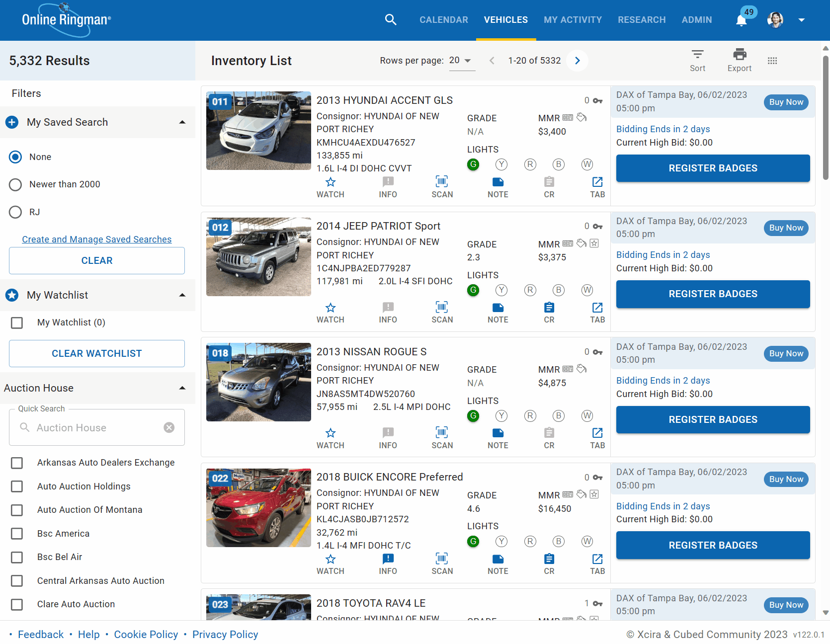Open the Calendar tab
The width and height of the screenshot is (830, 644).
tap(444, 20)
